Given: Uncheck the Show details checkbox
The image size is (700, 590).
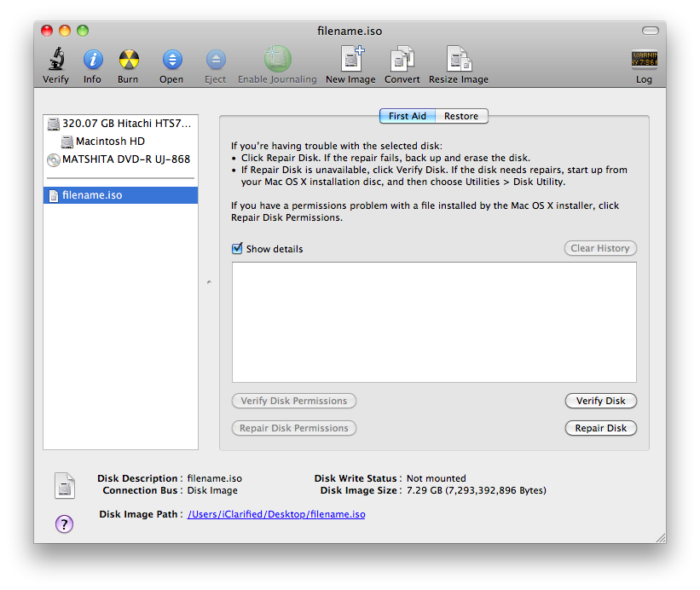Looking at the screenshot, I should coord(237,249).
